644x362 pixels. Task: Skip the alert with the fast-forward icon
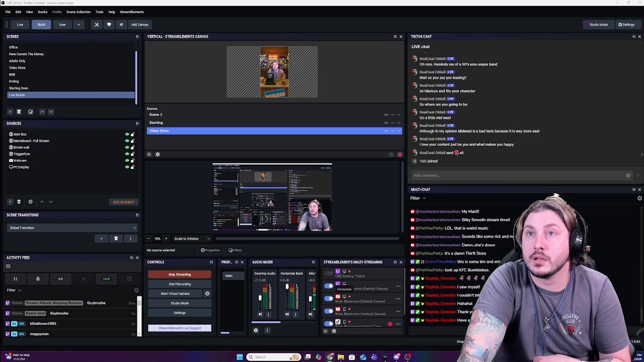point(60,279)
